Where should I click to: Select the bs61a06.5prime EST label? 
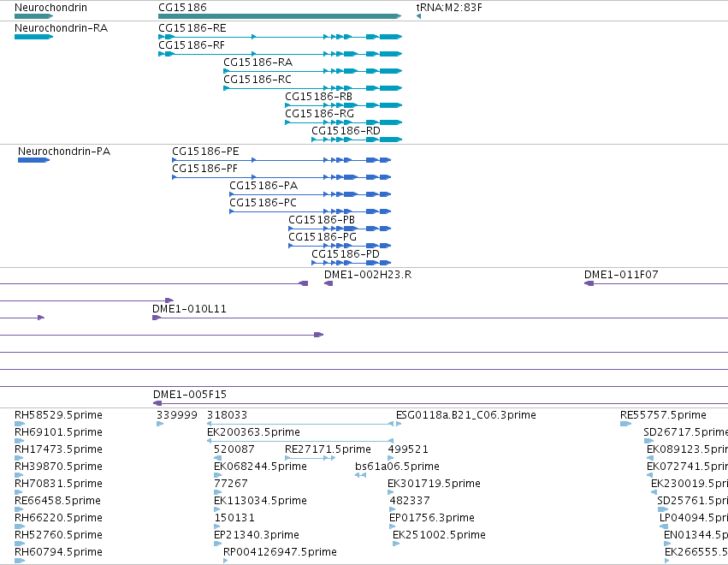(x=398, y=467)
